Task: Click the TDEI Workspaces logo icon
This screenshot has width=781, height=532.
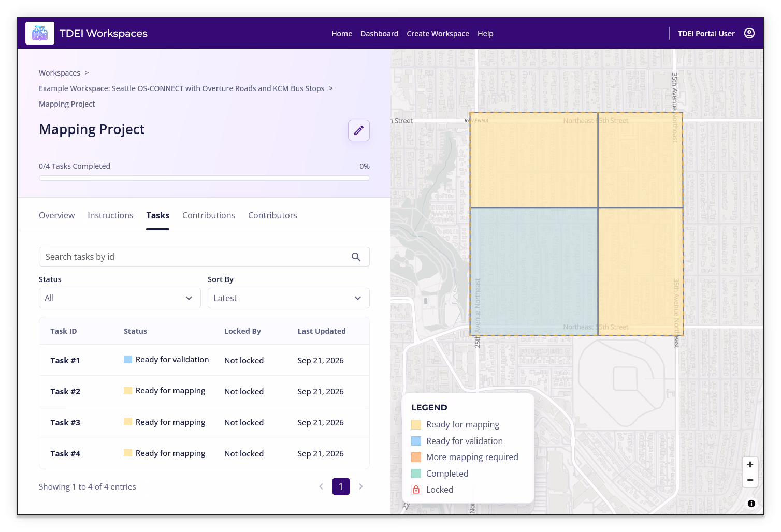Action: click(x=40, y=33)
